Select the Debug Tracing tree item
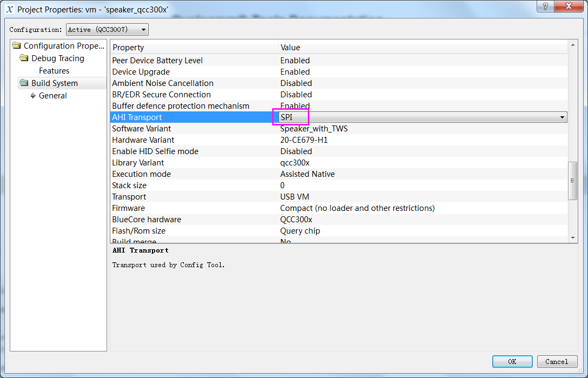Screen dimensions: 588x378 click(58, 58)
